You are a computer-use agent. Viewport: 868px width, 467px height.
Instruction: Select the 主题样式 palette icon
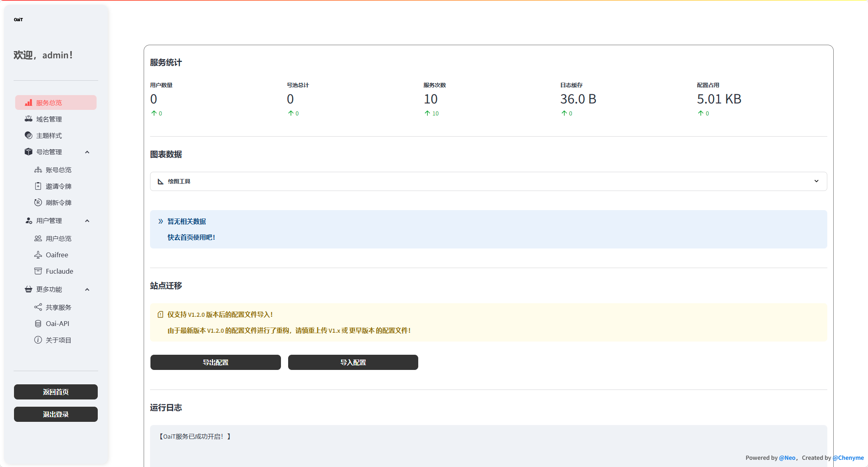pyautogui.click(x=28, y=135)
